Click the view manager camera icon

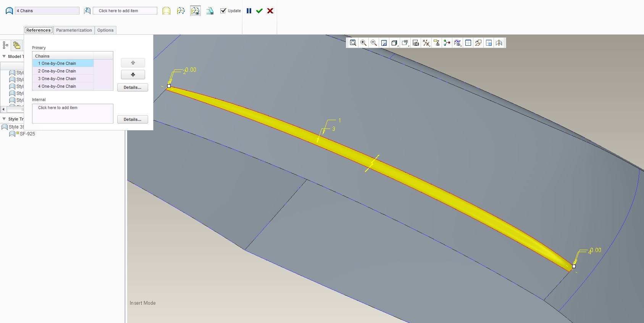(x=416, y=43)
